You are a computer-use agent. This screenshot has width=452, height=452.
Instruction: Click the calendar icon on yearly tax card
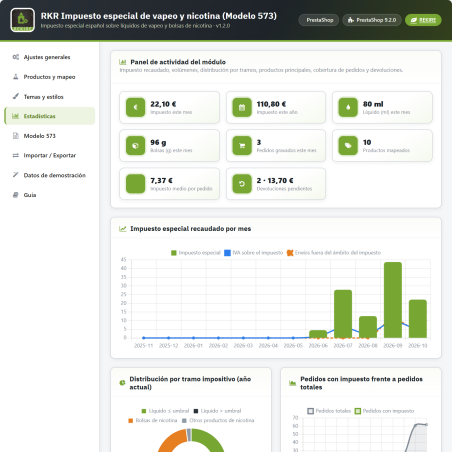click(x=242, y=107)
